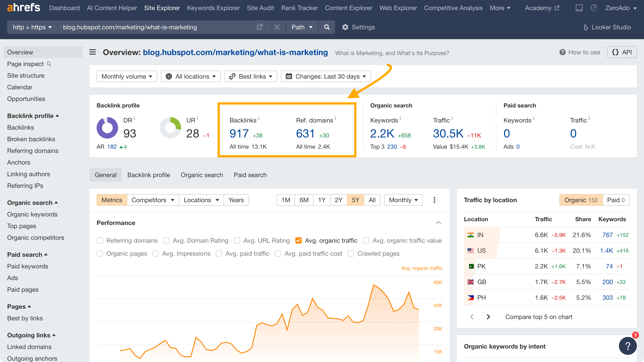Collapse the Performance section chevron
The height and width of the screenshot is (362, 644).
tap(438, 222)
